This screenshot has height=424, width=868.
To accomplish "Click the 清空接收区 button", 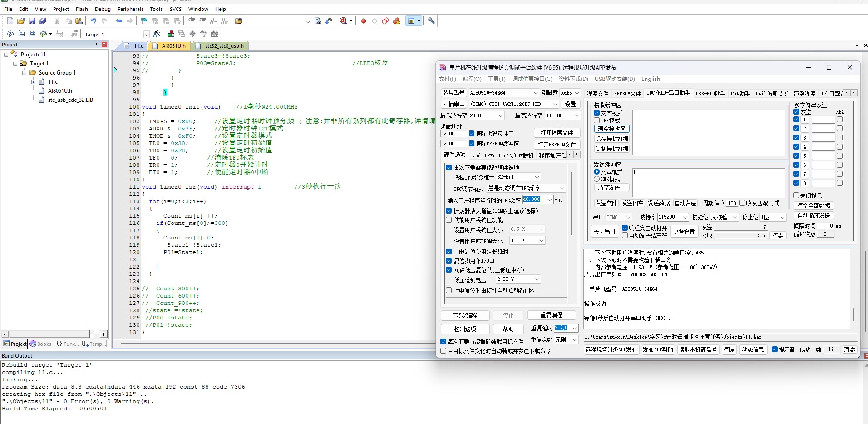I will [x=612, y=129].
